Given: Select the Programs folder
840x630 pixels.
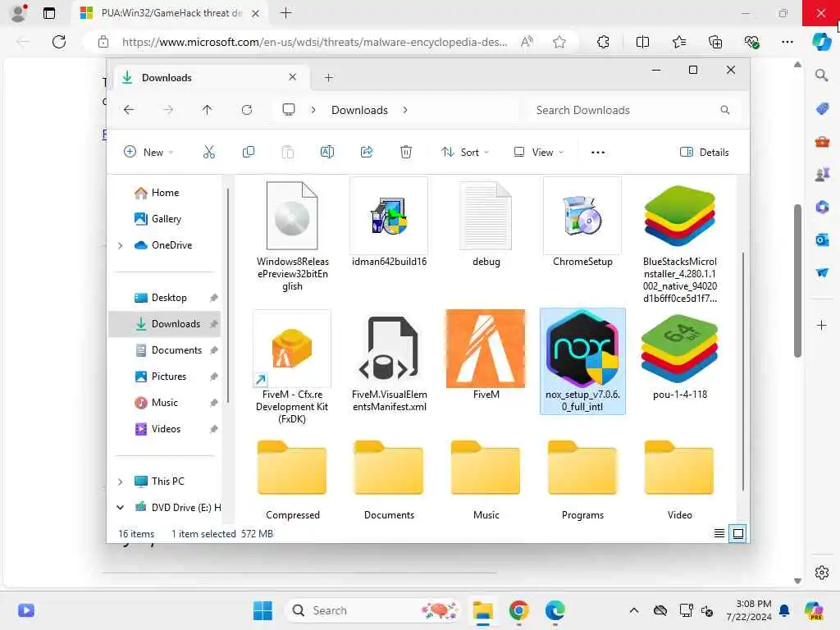Looking at the screenshot, I should 582,479.
